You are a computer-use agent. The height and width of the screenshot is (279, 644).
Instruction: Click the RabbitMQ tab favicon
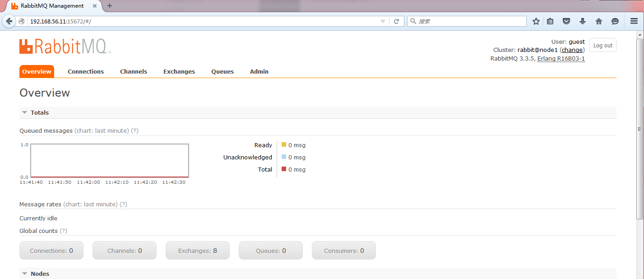coord(15,6)
